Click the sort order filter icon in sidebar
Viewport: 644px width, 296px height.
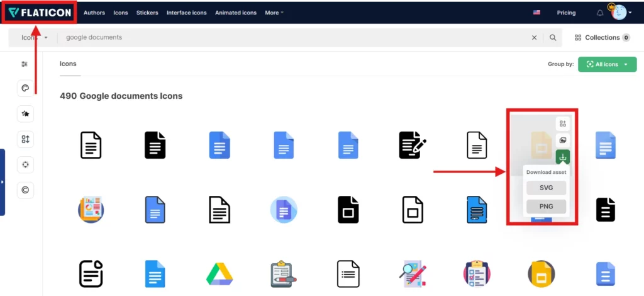25,139
